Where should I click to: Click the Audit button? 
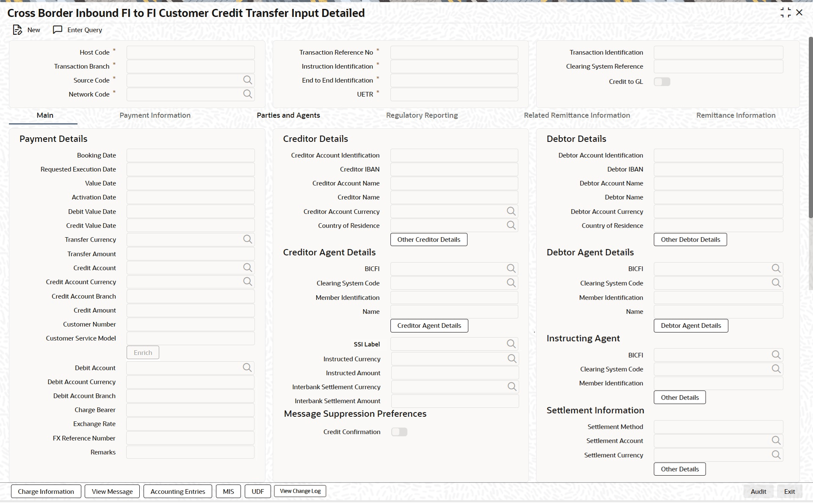pos(758,491)
